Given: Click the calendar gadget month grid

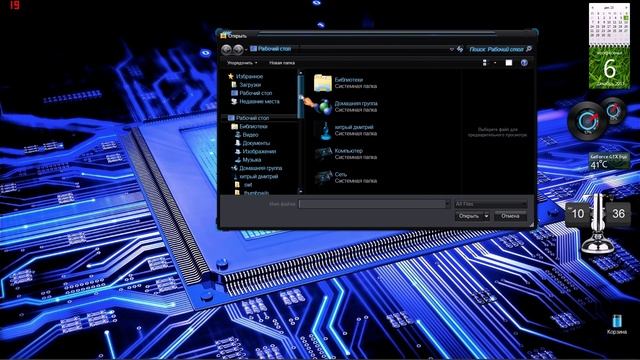Looking at the screenshot, I should [x=609, y=23].
